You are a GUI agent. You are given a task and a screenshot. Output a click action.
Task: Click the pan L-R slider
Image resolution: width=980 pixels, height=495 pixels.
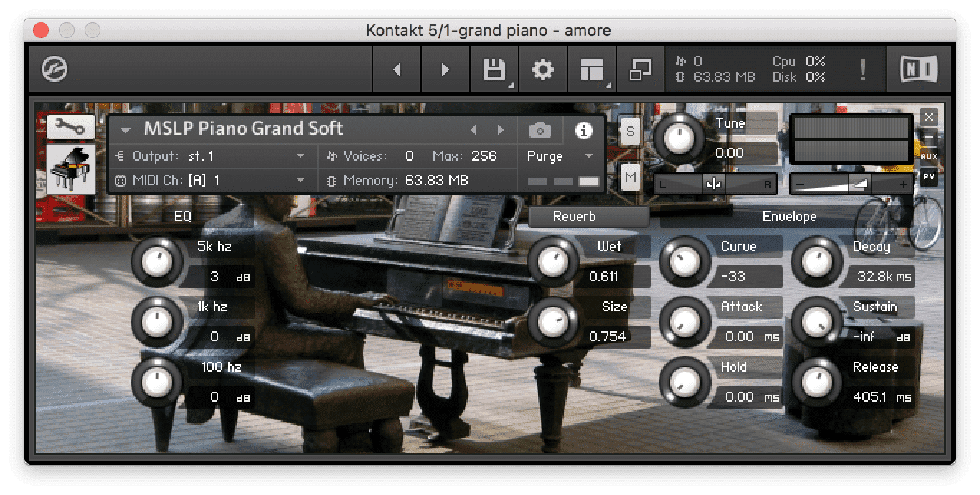pos(715,184)
